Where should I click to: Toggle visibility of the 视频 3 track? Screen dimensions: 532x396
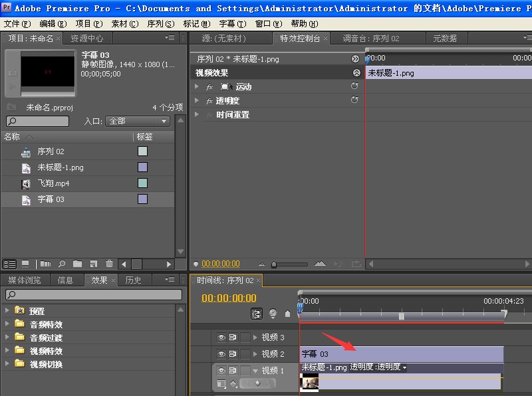tap(222, 338)
